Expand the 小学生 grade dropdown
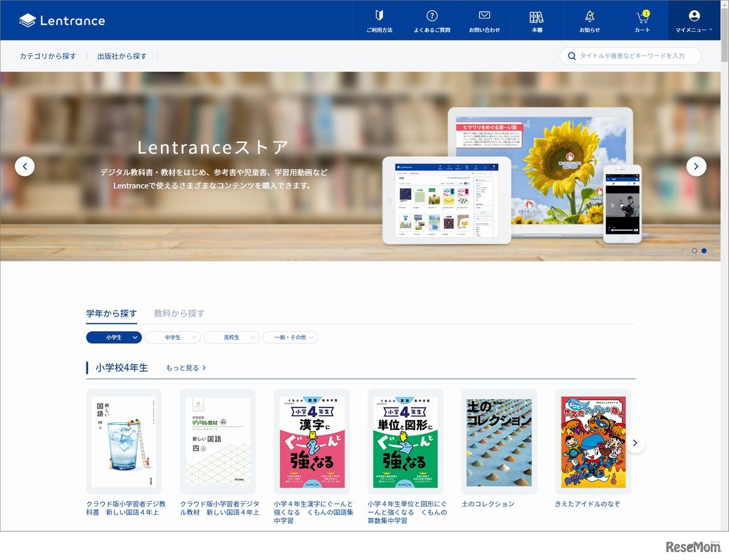The width and height of the screenshot is (729, 560). click(x=114, y=337)
